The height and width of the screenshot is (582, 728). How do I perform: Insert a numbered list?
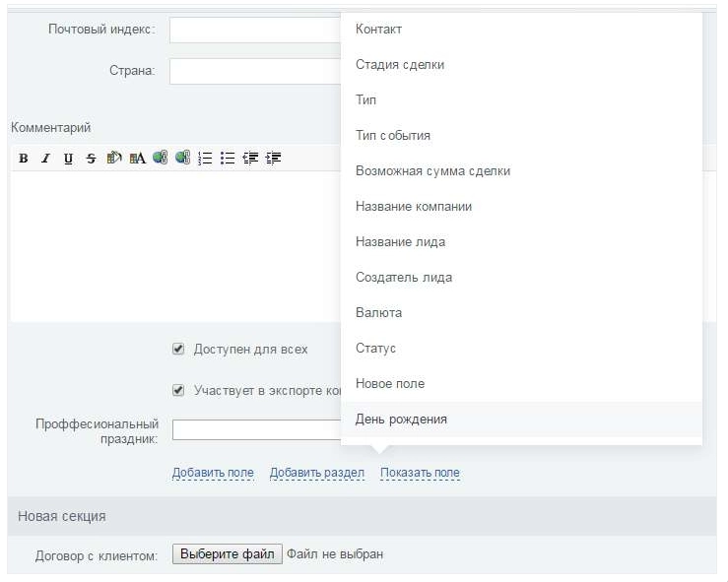(206, 158)
